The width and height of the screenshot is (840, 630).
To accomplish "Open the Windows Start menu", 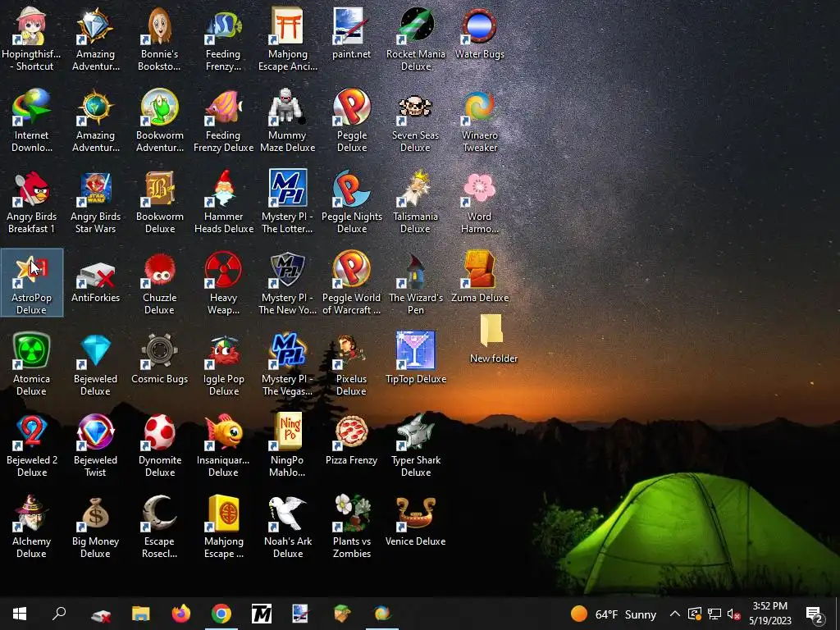I will click(x=20, y=614).
